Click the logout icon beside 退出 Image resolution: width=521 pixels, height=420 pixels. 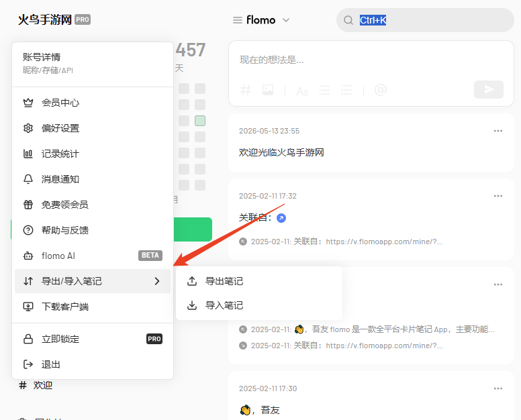click(28, 364)
